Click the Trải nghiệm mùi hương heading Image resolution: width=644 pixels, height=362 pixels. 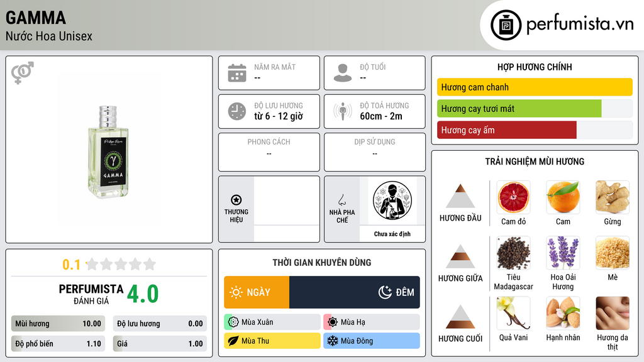tap(535, 162)
